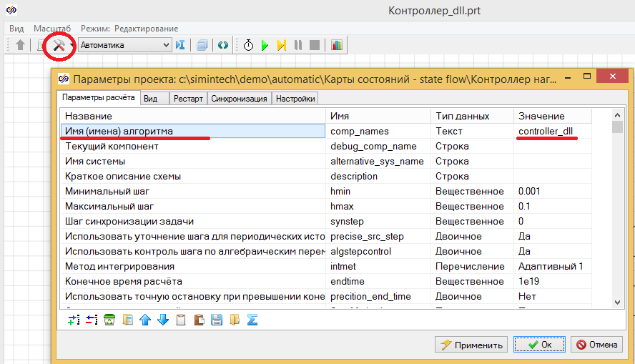Click the clipboard paste icon with page

coord(199,320)
